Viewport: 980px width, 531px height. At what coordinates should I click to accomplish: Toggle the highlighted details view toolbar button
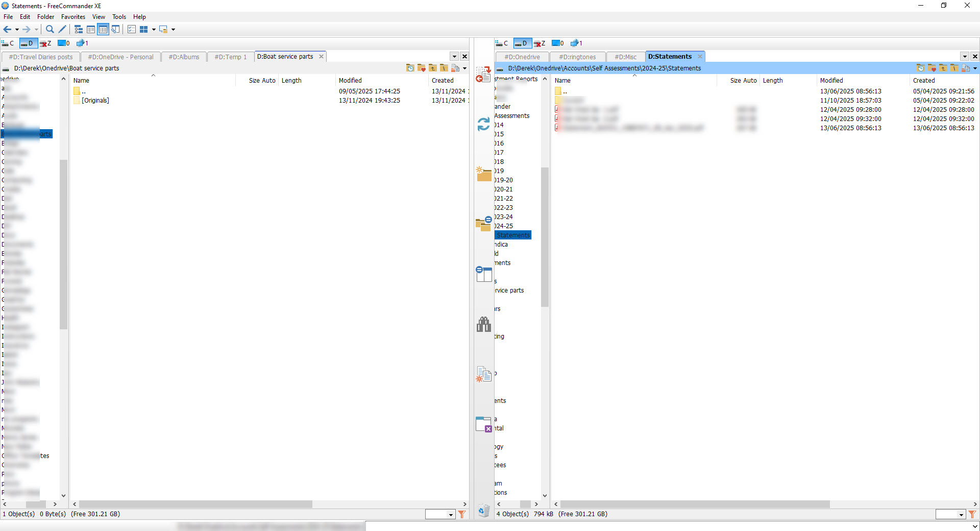103,30
